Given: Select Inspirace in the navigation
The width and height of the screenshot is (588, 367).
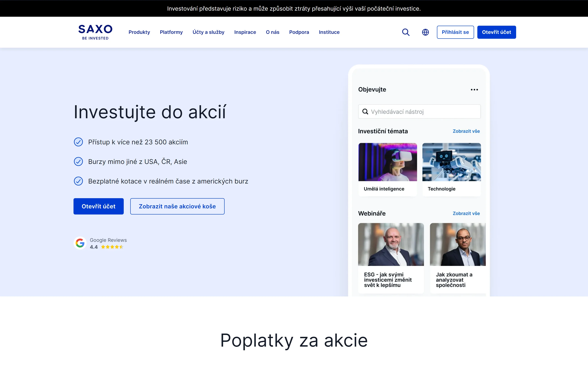Looking at the screenshot, I should (x=245, y=32).
